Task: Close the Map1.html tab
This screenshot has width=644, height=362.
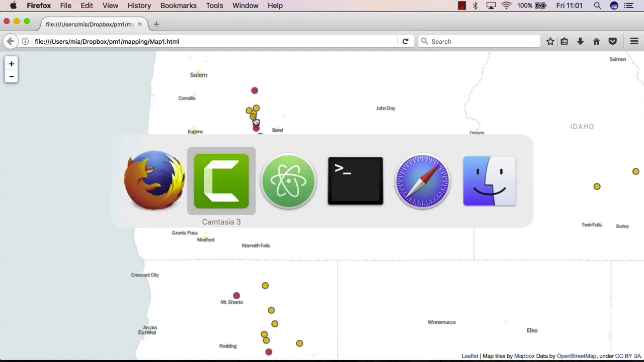Action: click(139, 24)
